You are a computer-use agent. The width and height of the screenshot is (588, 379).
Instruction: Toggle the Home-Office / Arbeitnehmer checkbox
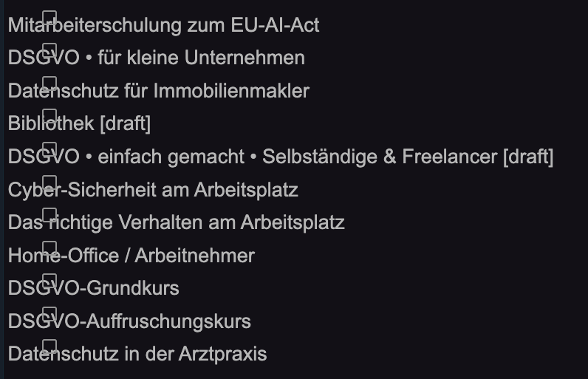[x=49, y=248]
